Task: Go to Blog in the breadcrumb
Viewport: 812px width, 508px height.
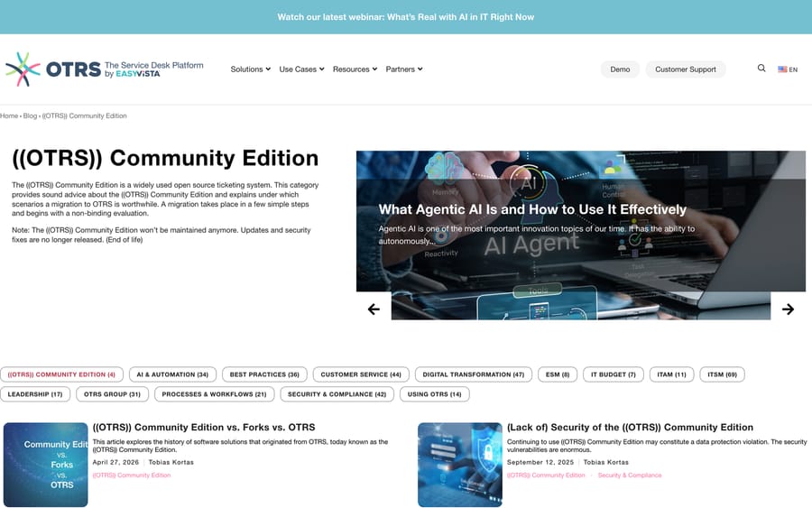Action: pyautogui.click(x=30, y=116)
